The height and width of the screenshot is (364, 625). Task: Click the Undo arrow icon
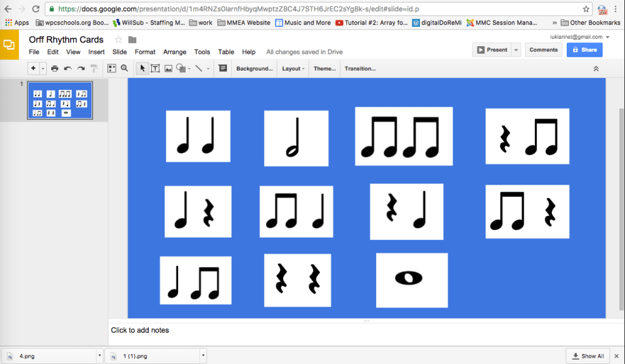click(67, 69)
